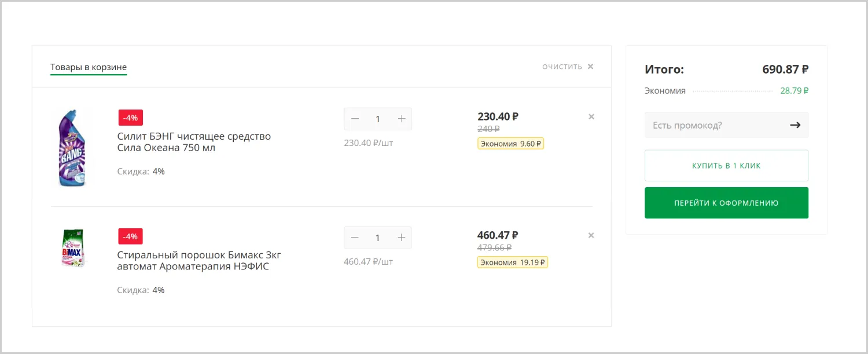This screenshot has height=354, width=868.
Task: Increase quantity of Силит БЭНГ cleaner
Action: click(x=402, y=119)
